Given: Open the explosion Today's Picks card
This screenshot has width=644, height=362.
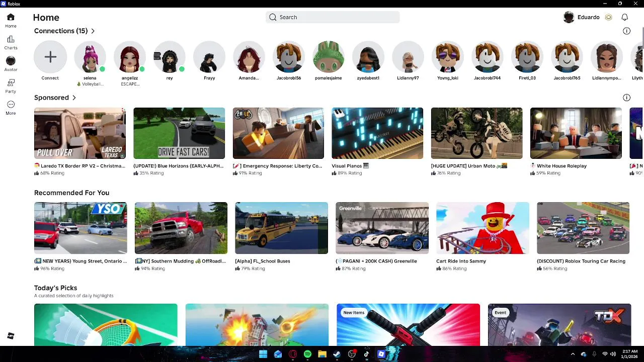Looking at the screenshot, I should point(257,325).
